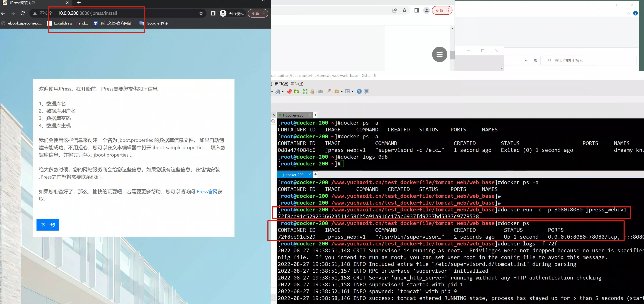Open the Xftp file transfer icon
Screen dimensions: 644x304
297,91
